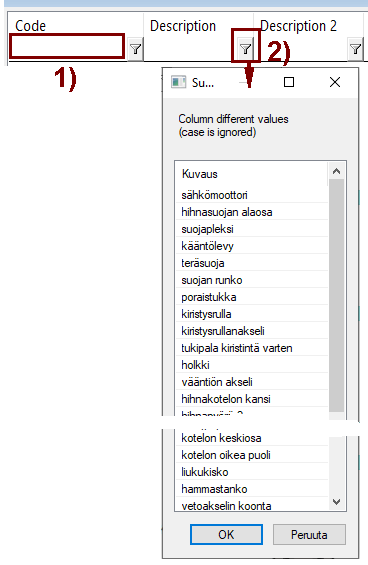368x565 pixels.
Task: Click the vertical scrollbar thumb in list
Action: 337,295
